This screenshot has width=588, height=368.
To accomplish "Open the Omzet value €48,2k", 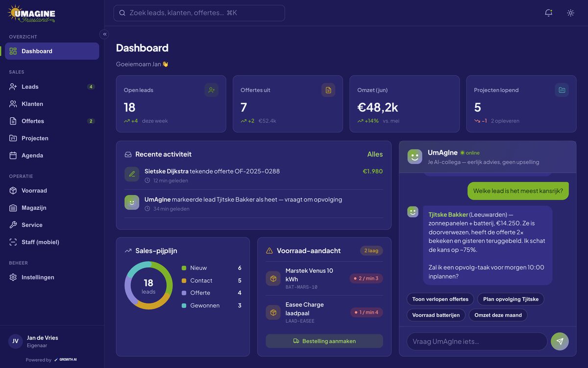I will (x=378, y=107).
